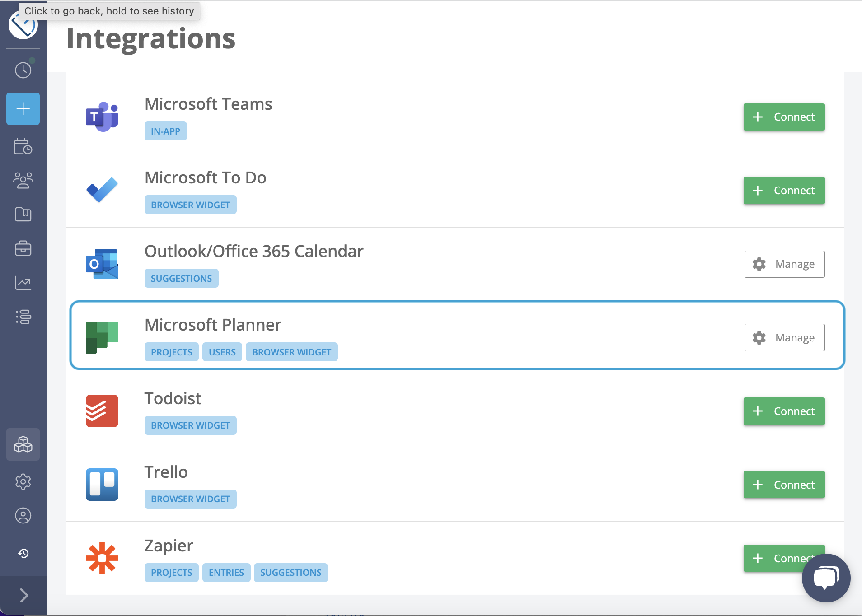Open the history clock icon in sidebar

(x=23, y=553)
